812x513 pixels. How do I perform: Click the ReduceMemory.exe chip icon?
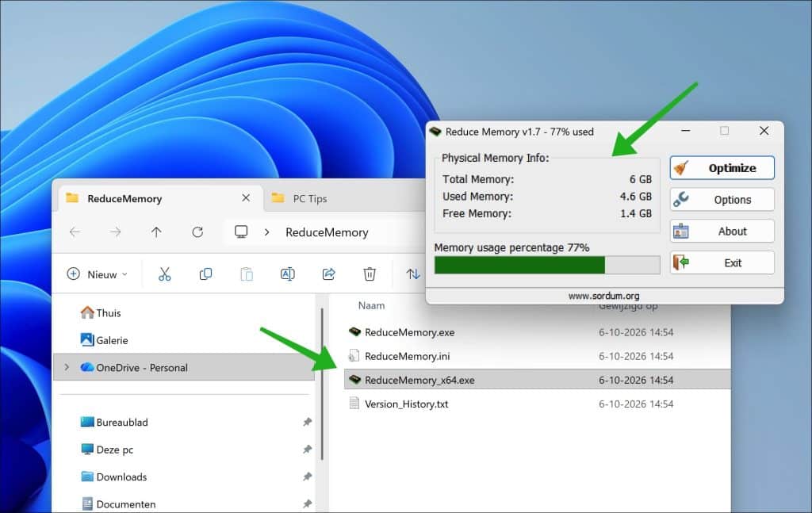pyautogui.click(x=354, y=331)
